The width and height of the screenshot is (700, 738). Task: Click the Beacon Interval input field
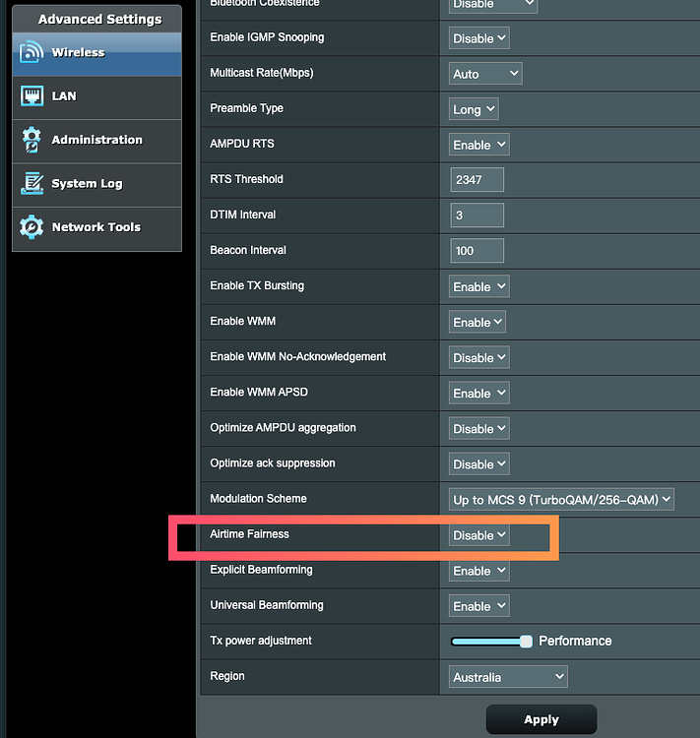click(x=477, y=250)
